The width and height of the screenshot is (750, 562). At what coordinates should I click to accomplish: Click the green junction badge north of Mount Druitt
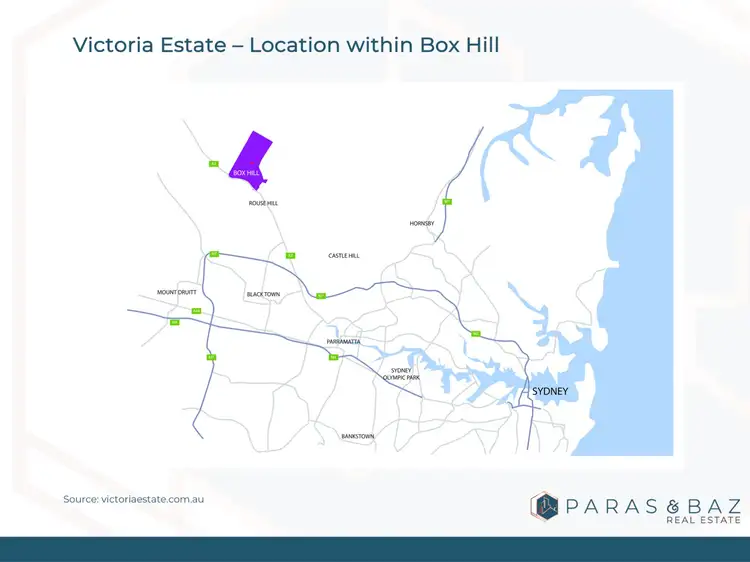213,255
